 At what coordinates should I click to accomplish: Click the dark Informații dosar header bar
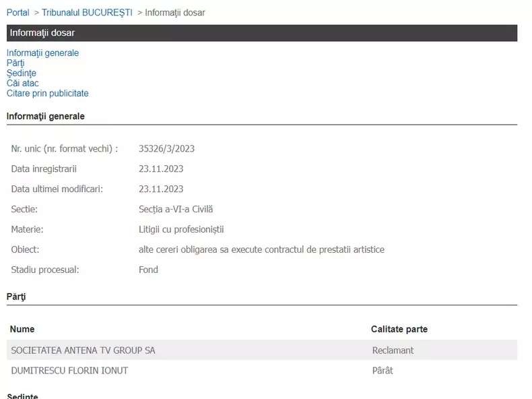(x=262, y=33)
